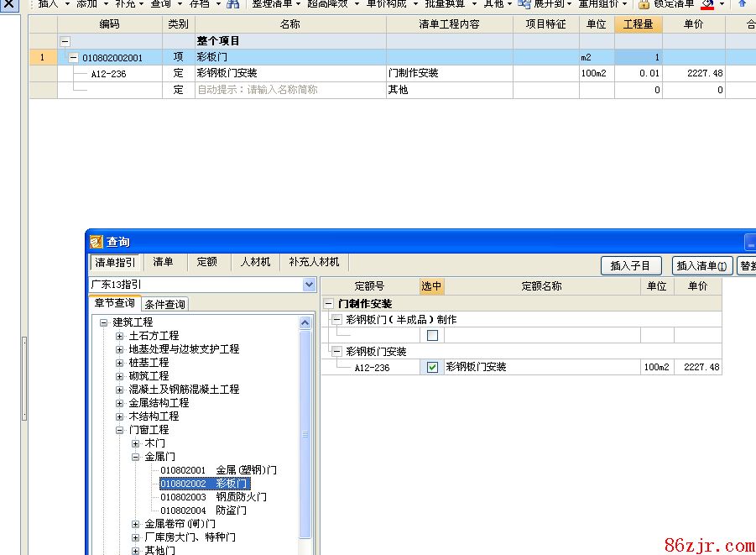
Task: Click the fill color bucket icon
Action: (707, 4)
